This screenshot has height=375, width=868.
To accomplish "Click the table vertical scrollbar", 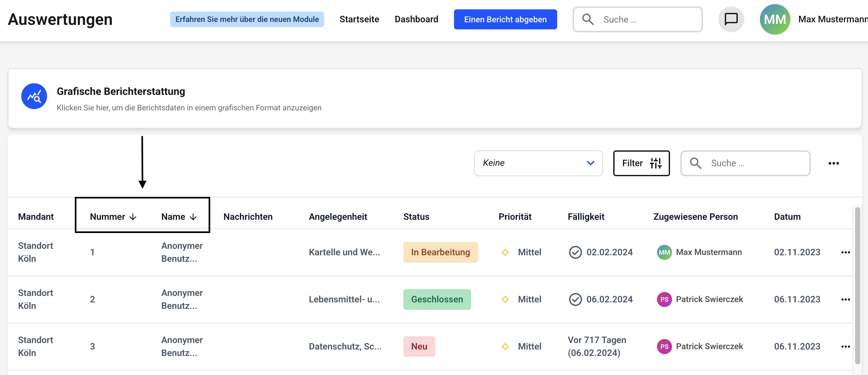I will pyautogui.click(x=858, y=285).
